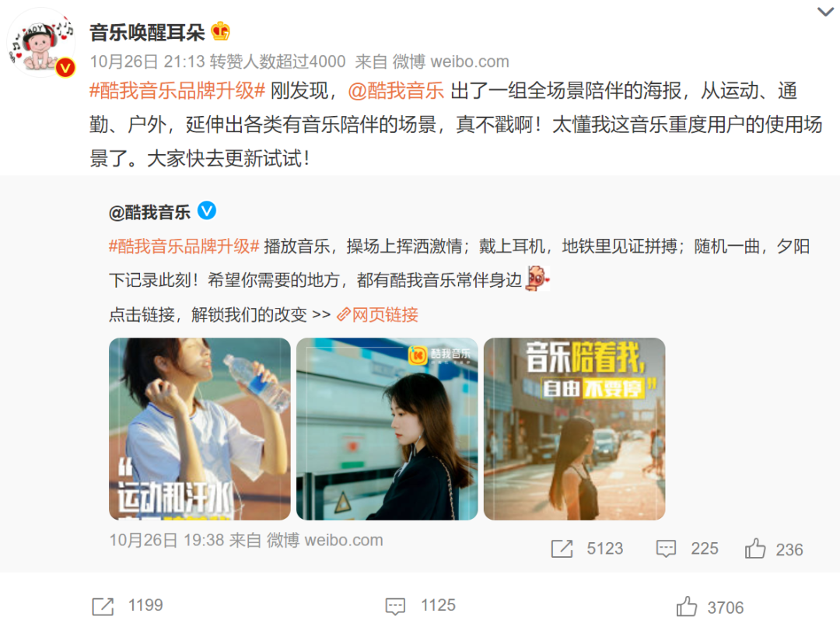840x627 pixels.
Task: Open the @酷我音乐 mention in main post
Action: click(x=396, y=90)
